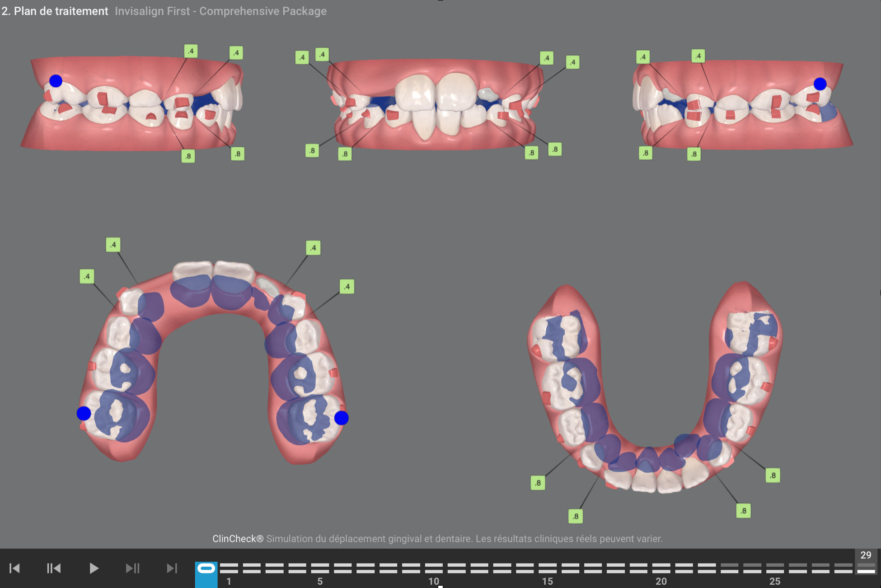
Task: Select stage 15 on the timeline
Action: (548, 568)
